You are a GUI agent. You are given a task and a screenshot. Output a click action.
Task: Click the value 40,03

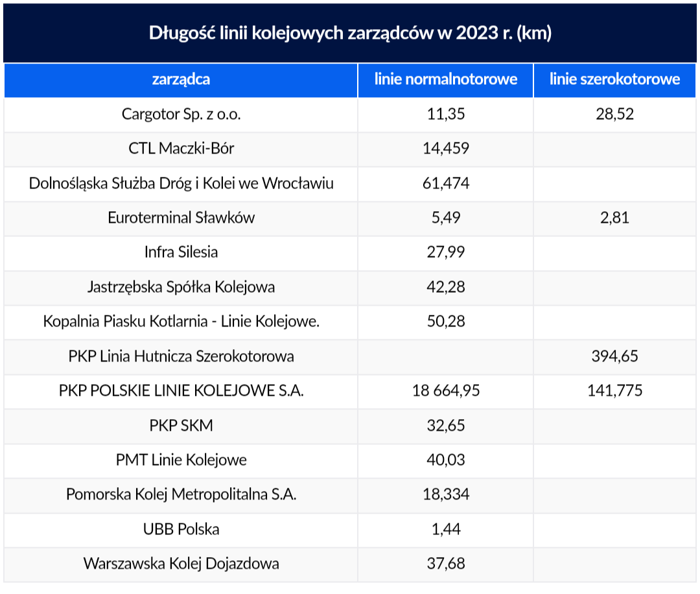(x=445, y=460)
